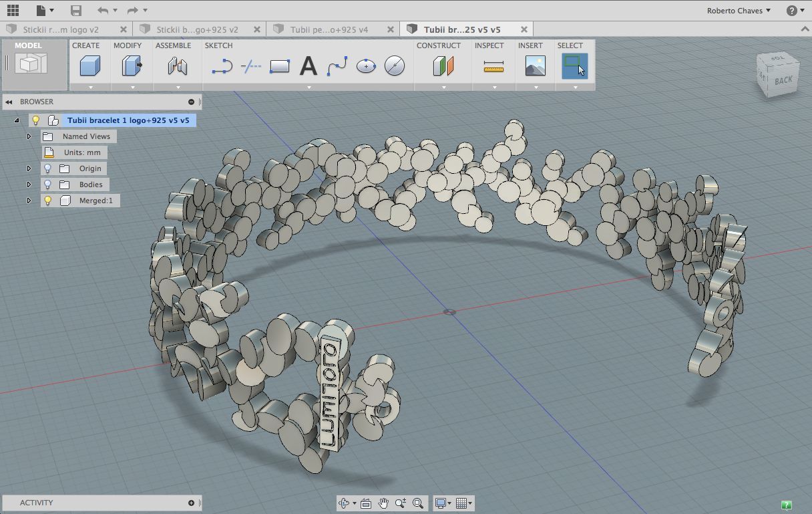Activate the Pan hand tool
This screenshot has height=514, width=812.
[383, 503]
